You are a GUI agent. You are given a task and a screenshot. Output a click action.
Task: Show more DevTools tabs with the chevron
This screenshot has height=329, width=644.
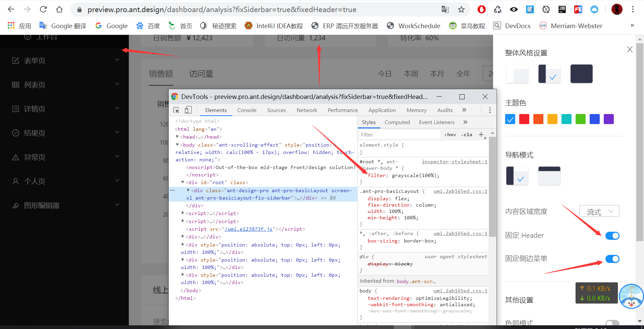coord(464,110)
